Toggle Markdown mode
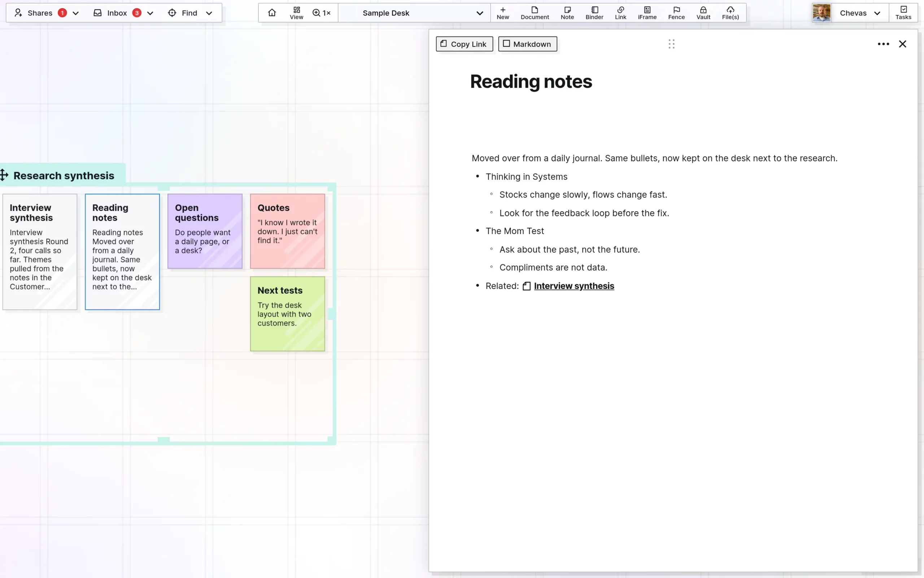 pos(527,44)
